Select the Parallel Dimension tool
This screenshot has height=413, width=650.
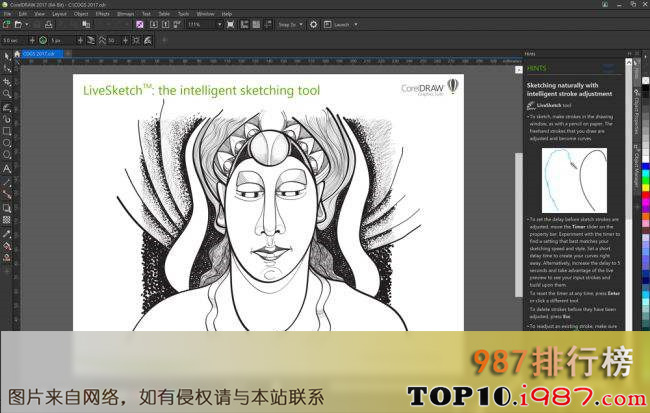tap(7, 182)
